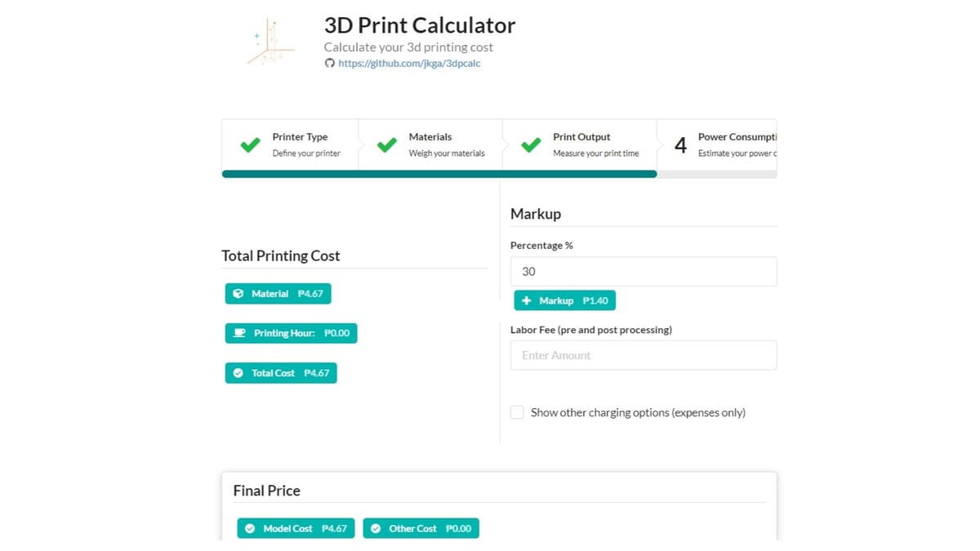Click the Markup section heading
Image resolution: width=980 pixels, height=551 pixels.
click(x=536, y=214)
